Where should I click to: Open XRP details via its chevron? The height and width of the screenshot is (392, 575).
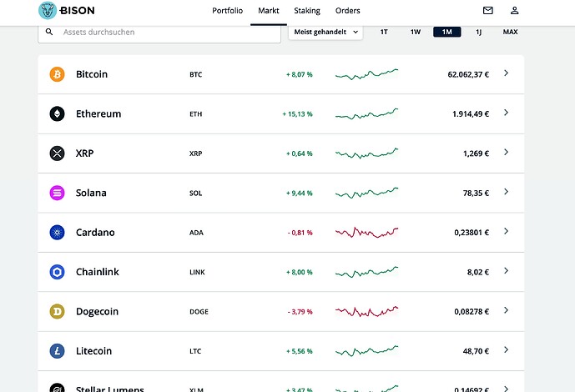click(506, 153)
